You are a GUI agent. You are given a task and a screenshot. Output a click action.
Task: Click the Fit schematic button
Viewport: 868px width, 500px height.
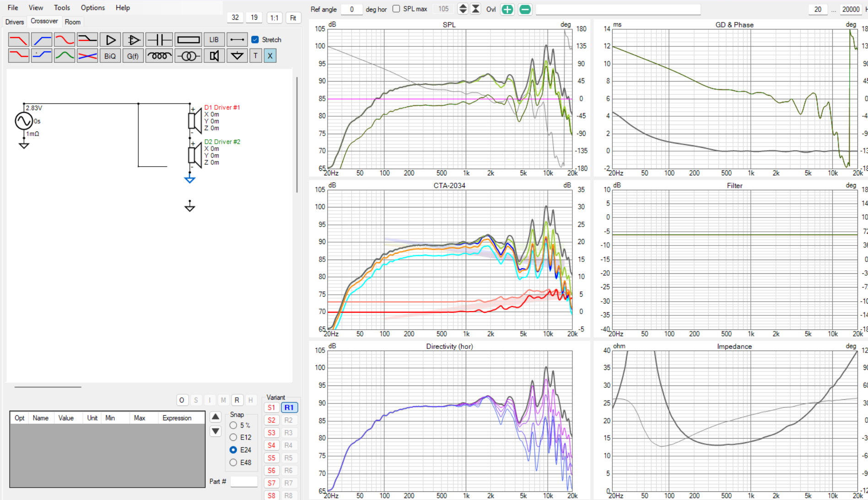tap(293, 18)
